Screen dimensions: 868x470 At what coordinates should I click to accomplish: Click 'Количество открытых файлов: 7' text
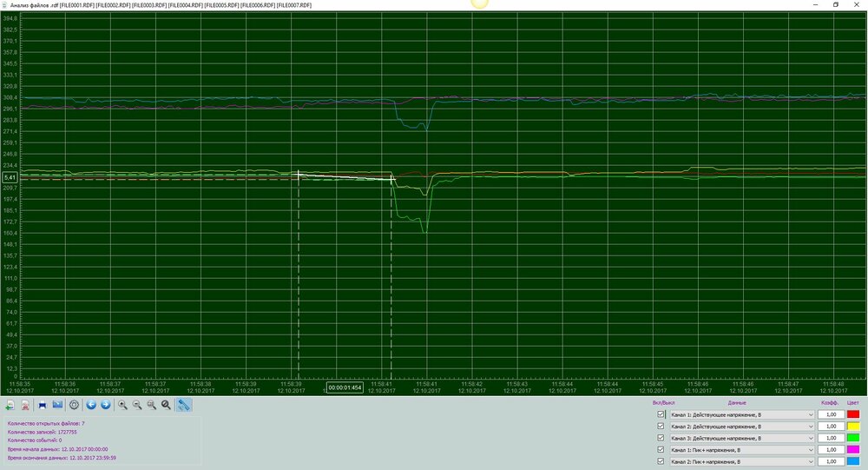click(46, 423)
